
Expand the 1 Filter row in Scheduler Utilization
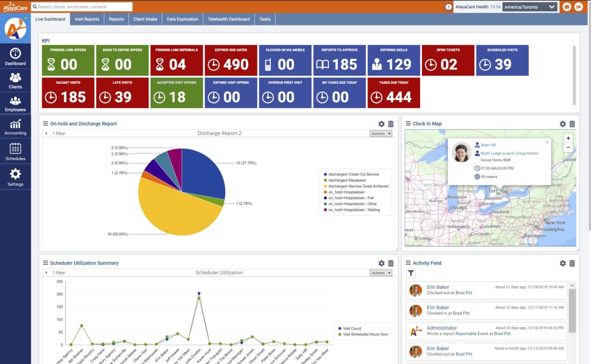pyautogui.click(x=55, y=273)
